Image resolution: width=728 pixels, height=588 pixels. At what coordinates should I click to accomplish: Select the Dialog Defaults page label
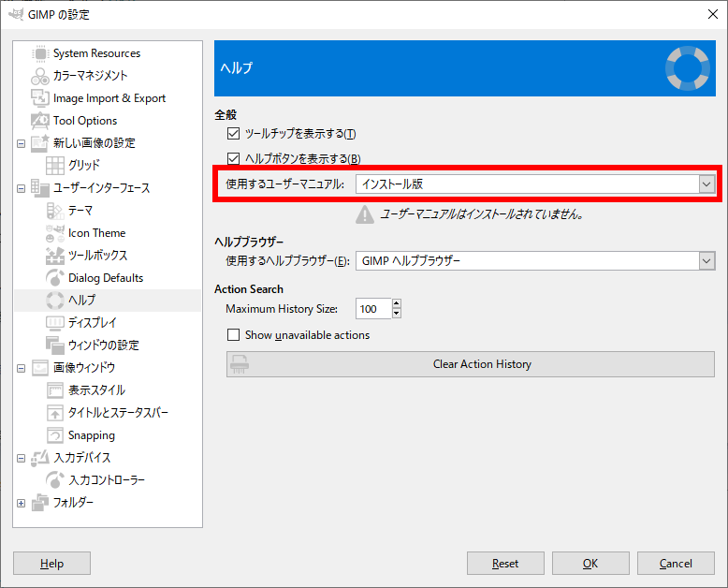106,278
